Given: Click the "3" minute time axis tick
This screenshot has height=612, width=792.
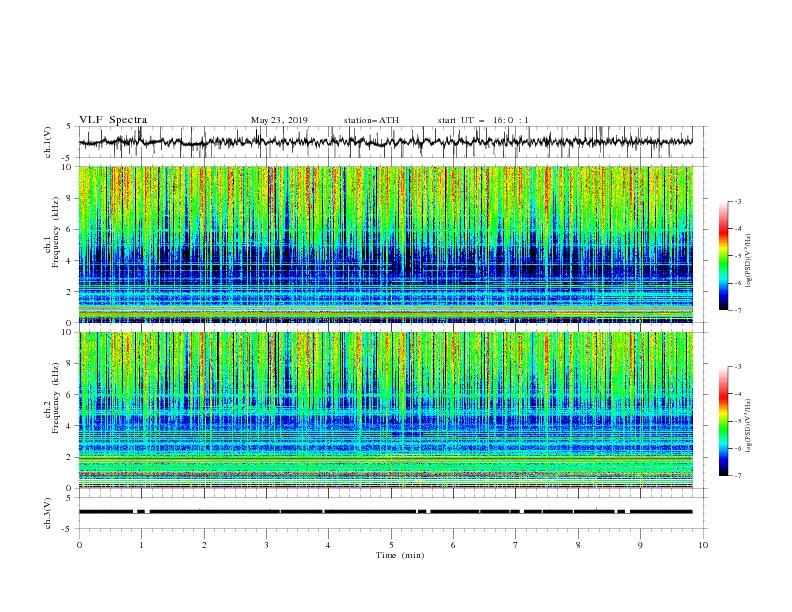Looking at the screenshot, I should (x=266, y=545).
